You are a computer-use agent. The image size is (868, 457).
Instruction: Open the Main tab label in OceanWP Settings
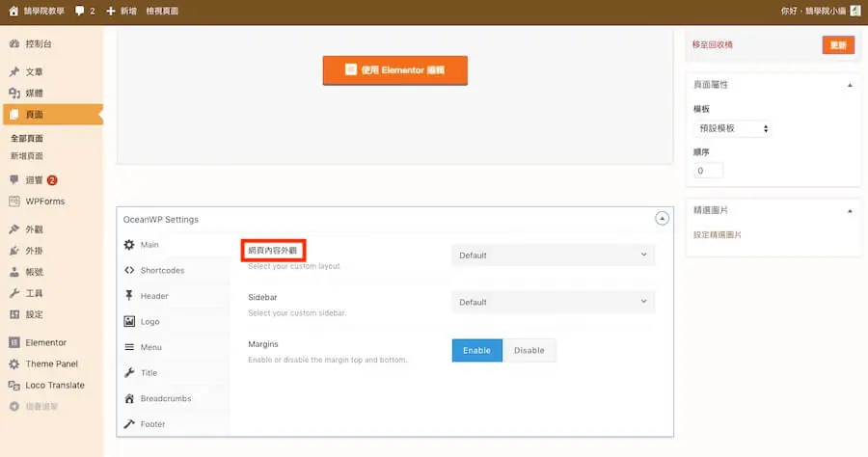point(149,245)
